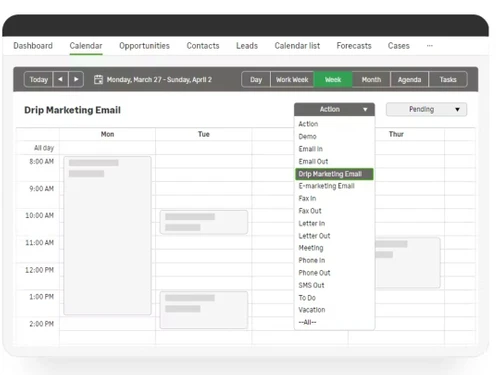The image size is (500, 375).
Task: Switch to Month view
Action: coord(371,79)
